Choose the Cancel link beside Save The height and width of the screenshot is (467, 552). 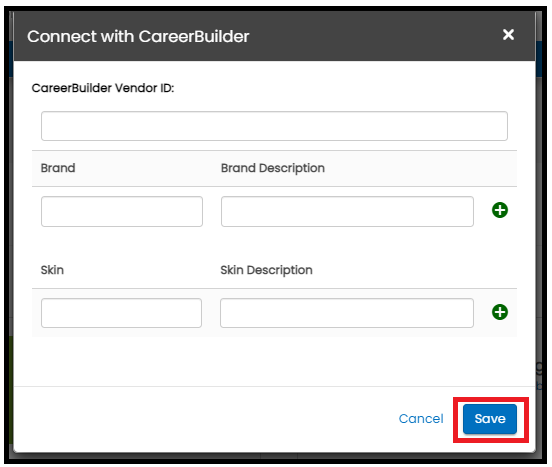[x=421, y=419]
